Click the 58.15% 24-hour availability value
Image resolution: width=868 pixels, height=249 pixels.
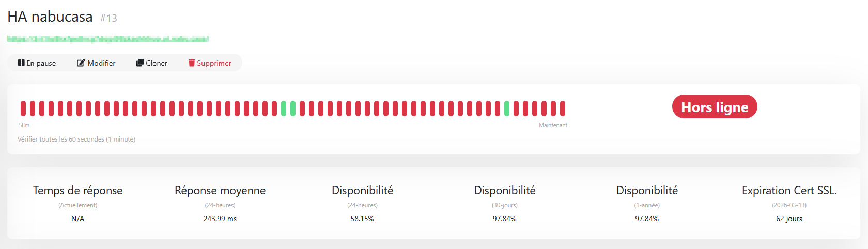[x=362, y=219]
